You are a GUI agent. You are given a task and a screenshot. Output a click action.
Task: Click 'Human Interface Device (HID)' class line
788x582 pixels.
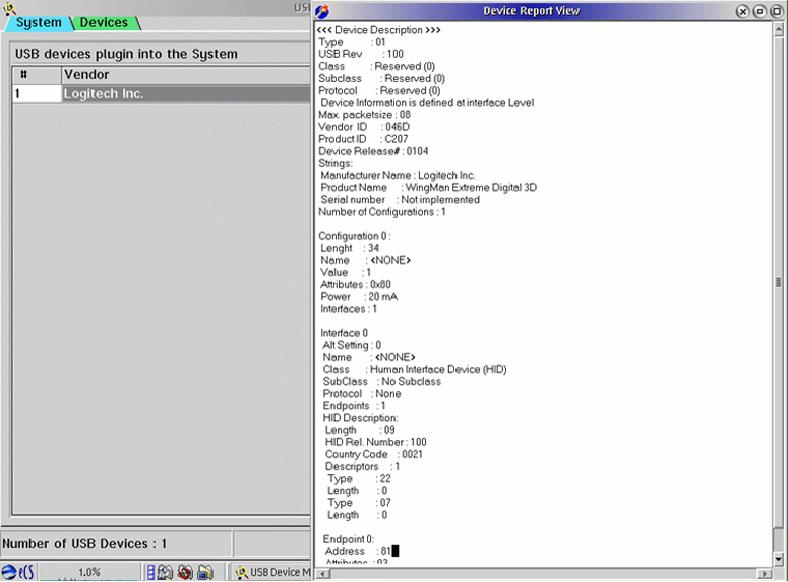tap(415, 369)
